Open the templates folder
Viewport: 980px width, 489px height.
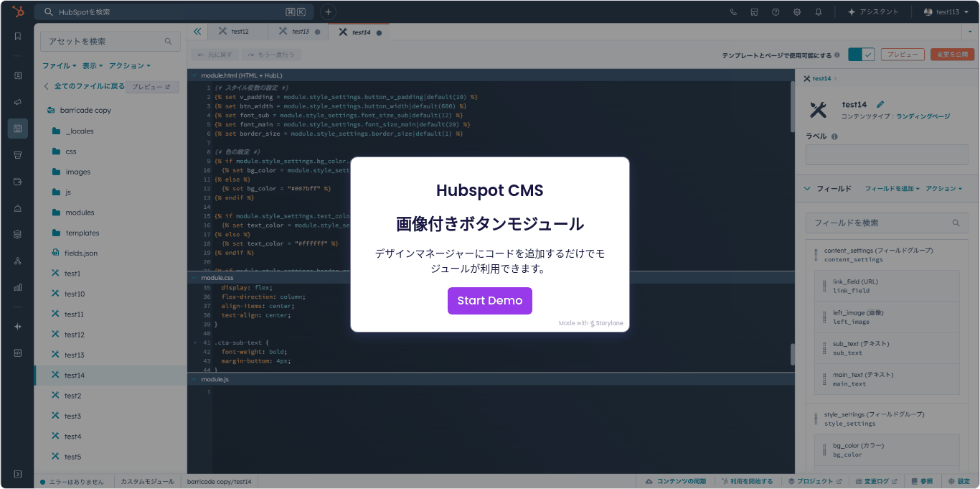pyautogui.click(x=82, y=233)
